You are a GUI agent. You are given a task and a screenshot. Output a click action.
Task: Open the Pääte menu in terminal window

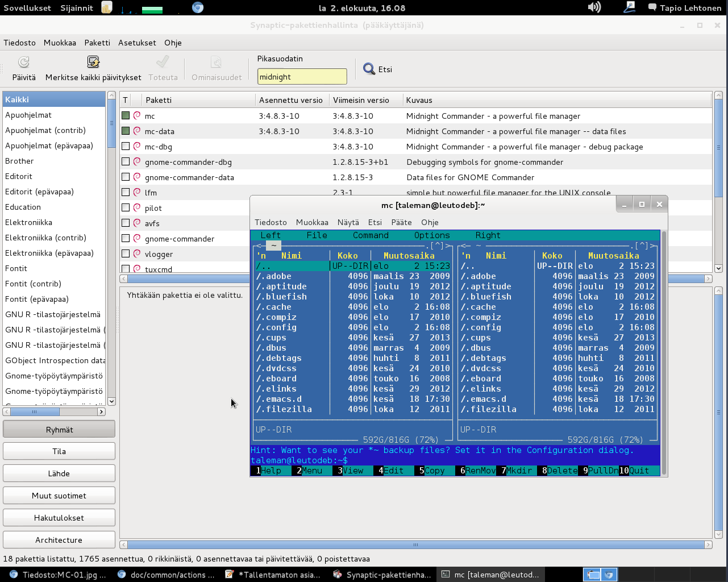coord(401,222)
